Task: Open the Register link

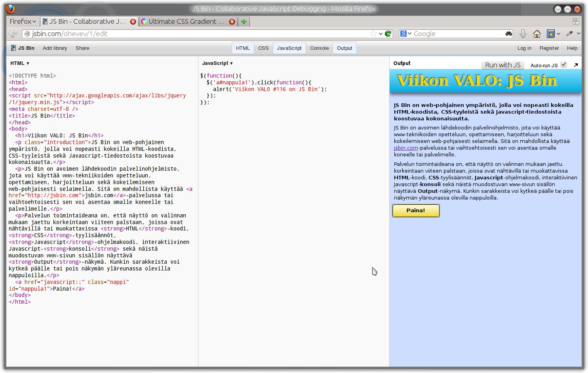Action: click(x=549, y=48)
